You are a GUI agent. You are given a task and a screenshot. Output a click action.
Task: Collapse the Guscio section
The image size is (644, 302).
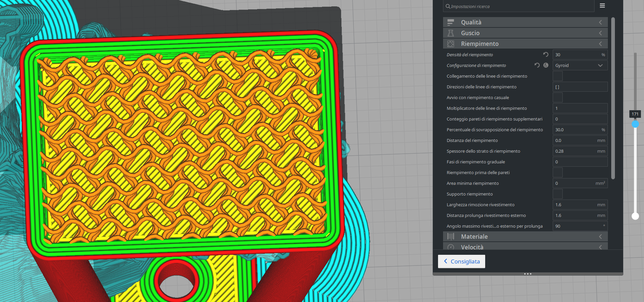601,33
